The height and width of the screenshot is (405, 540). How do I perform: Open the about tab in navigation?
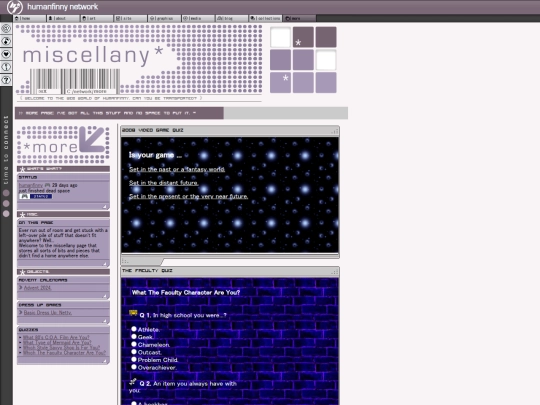coord(63,18)
